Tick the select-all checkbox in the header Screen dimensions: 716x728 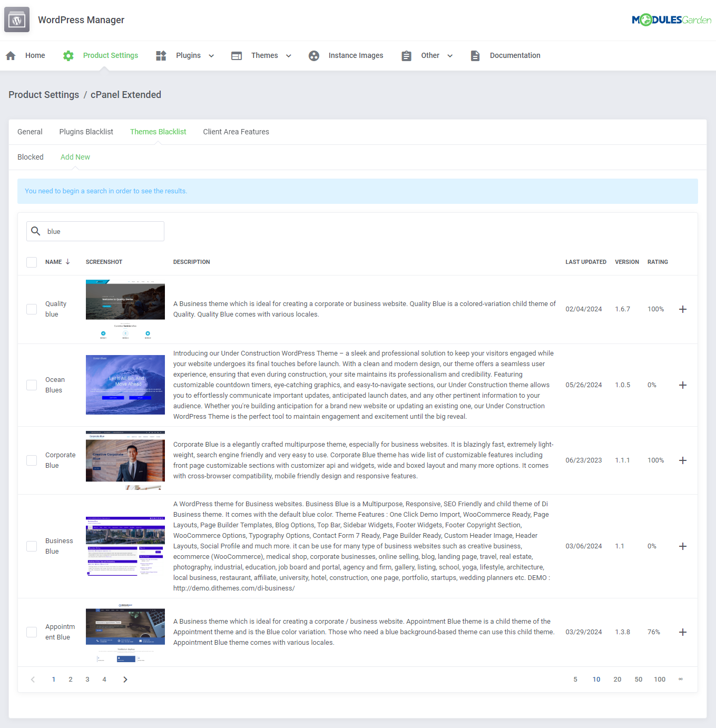(31, 262)
